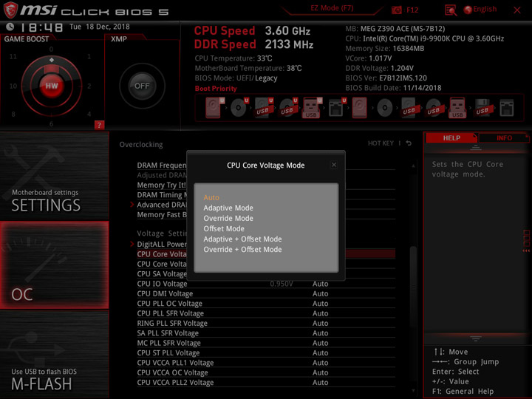Image resolution: width=532 pixels, height=399 pixels.
Task: Choose Adaptive Mode option
Action: tap(228, 208)
